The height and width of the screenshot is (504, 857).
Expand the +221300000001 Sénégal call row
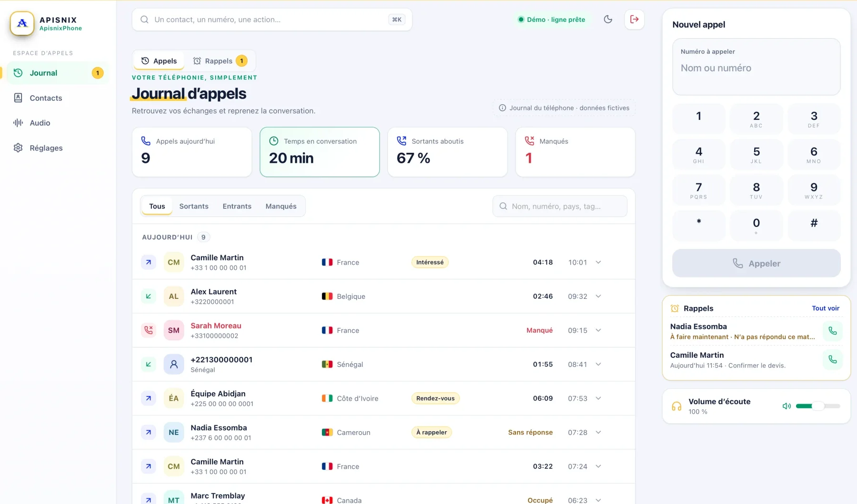[x=598, y=365]
